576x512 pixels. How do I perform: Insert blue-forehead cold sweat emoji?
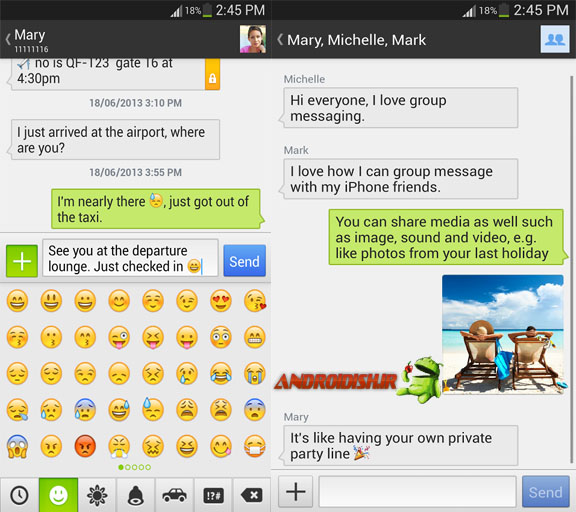[85, 410]
